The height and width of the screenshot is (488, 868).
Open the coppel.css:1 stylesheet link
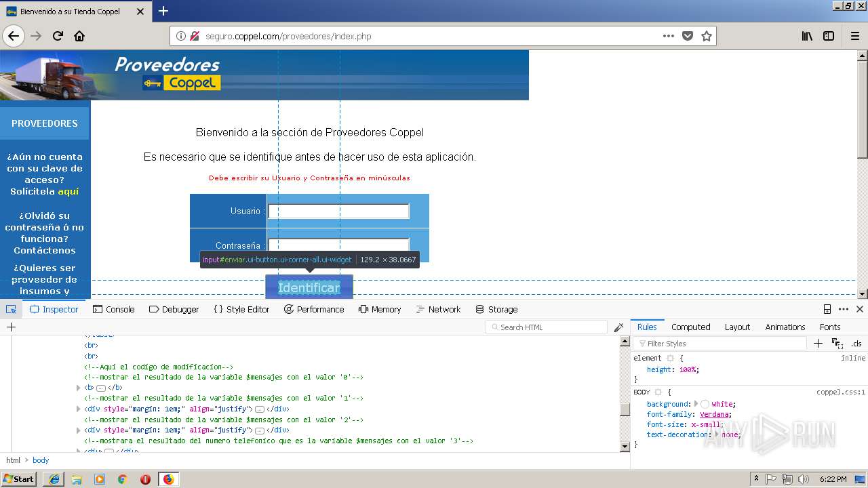[841, 392]
